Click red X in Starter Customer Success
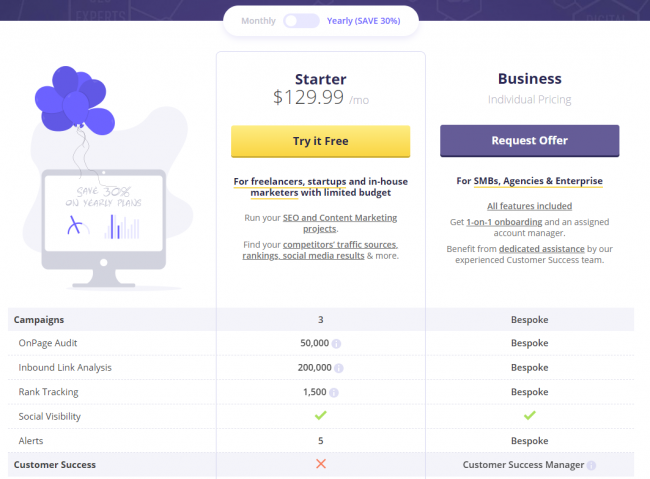Viewport: 650px width, 479px height. [320, 464]
